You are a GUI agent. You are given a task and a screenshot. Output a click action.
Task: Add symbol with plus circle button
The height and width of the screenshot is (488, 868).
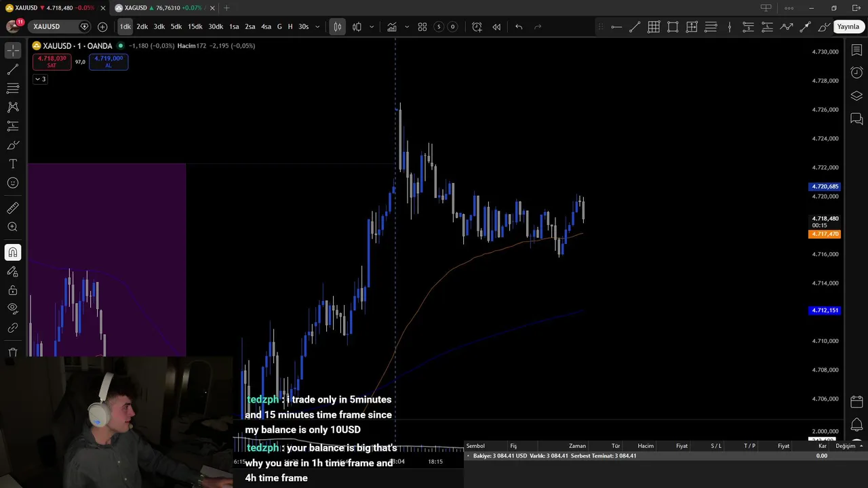(x=102, y=26)
